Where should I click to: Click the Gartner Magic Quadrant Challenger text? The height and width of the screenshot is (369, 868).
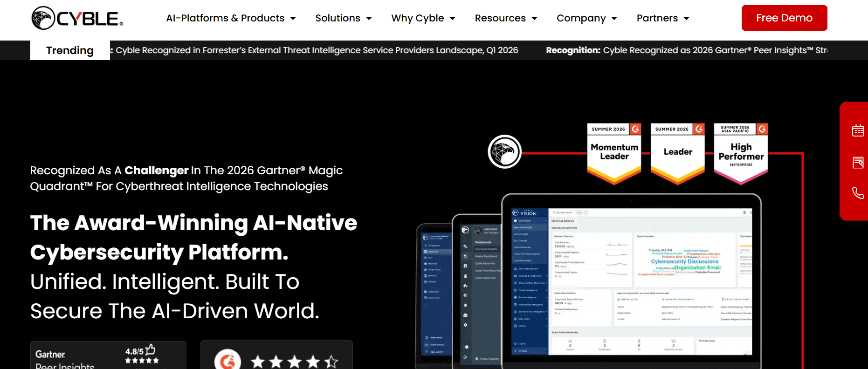186,178
